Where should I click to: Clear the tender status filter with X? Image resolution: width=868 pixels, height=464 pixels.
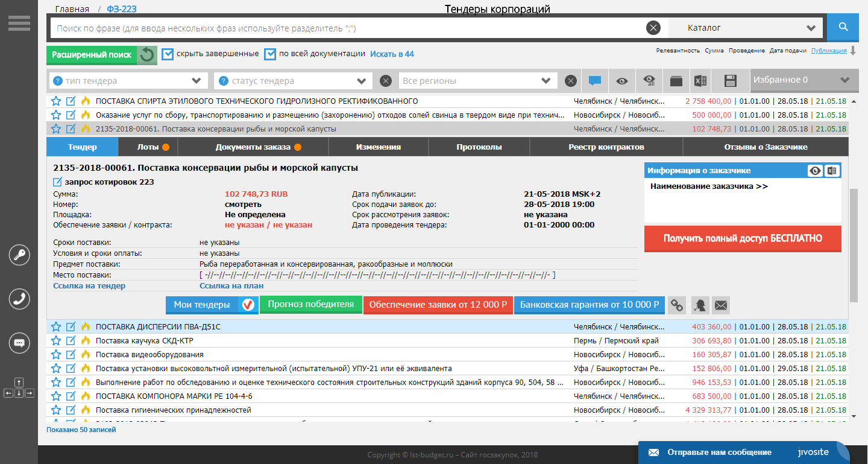click(x=386, y=81)
